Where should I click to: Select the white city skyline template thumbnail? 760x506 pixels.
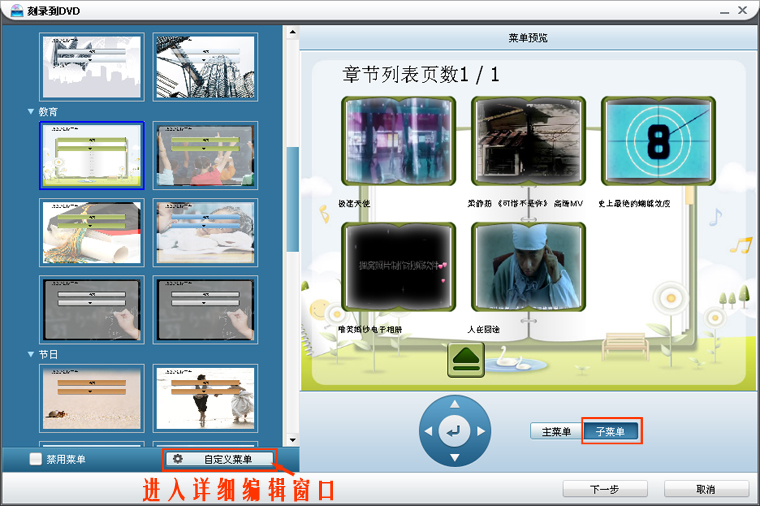coord(92,67)
